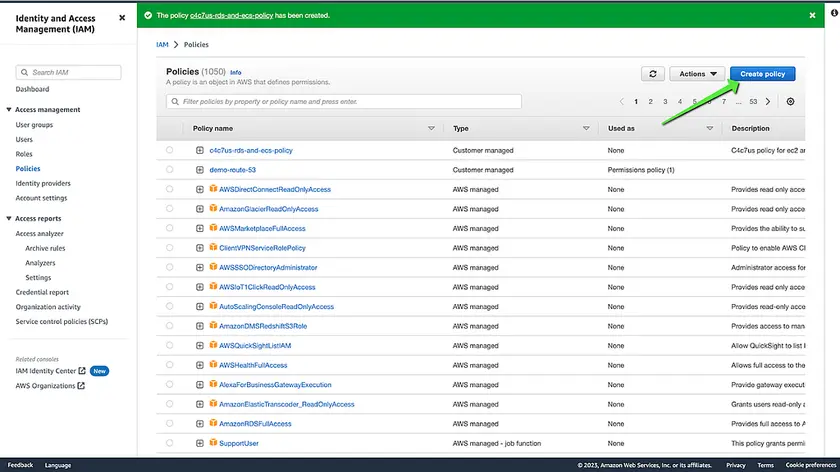
Task: Select the AlexaForBusinessGatewayExecution radio button
Action: point(169,384)
